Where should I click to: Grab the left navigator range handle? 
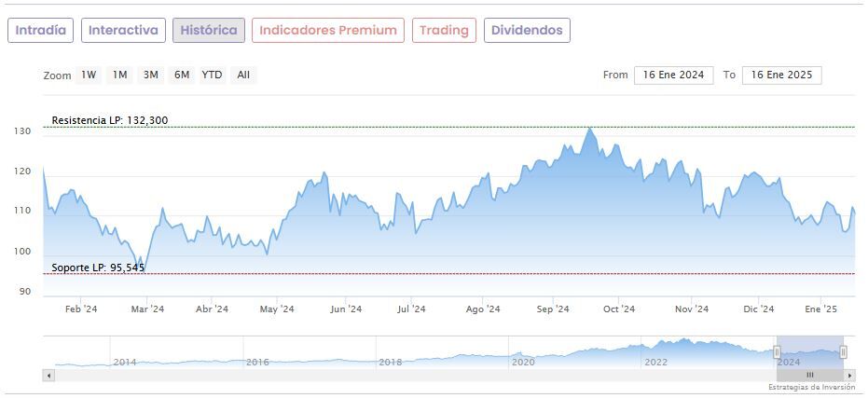point(777,351)
